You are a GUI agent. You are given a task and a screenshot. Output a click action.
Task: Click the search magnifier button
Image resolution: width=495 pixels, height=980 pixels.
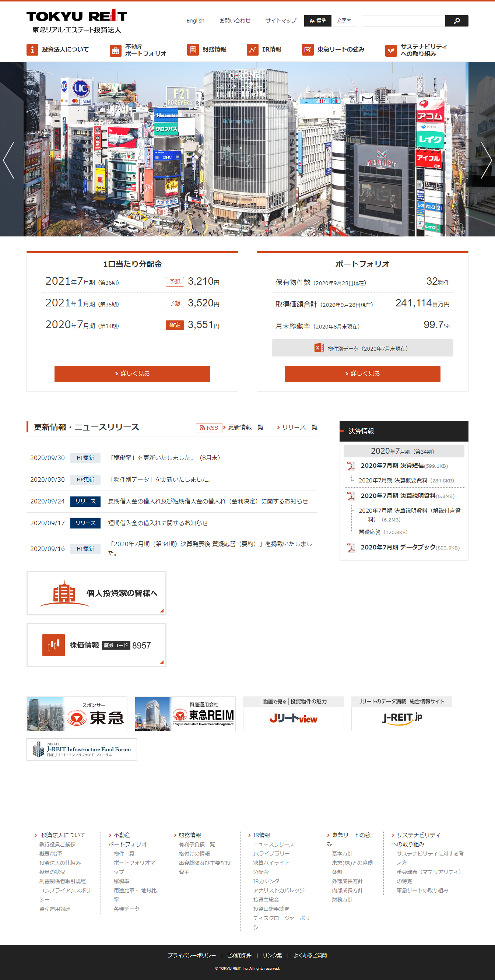457,21
